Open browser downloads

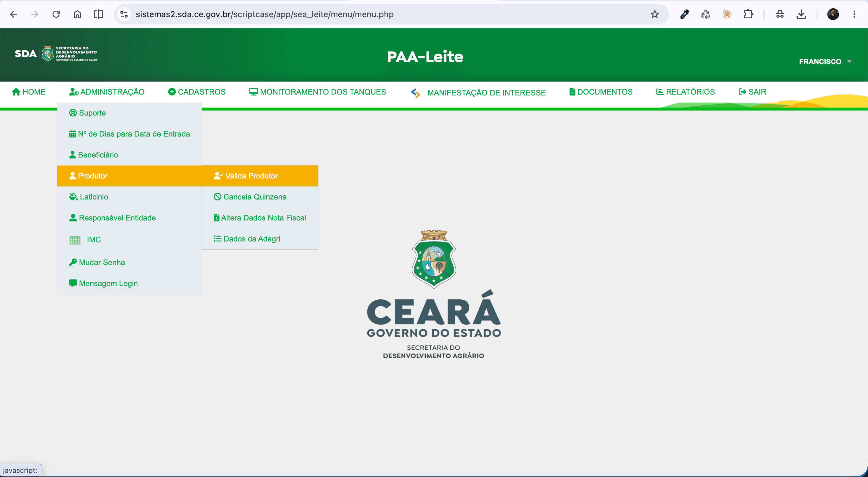(801, 14)
